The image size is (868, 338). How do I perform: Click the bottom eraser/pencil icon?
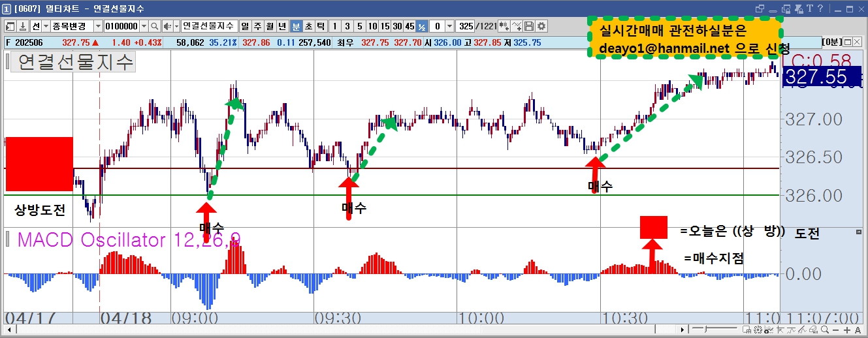(x=813, y=330)
